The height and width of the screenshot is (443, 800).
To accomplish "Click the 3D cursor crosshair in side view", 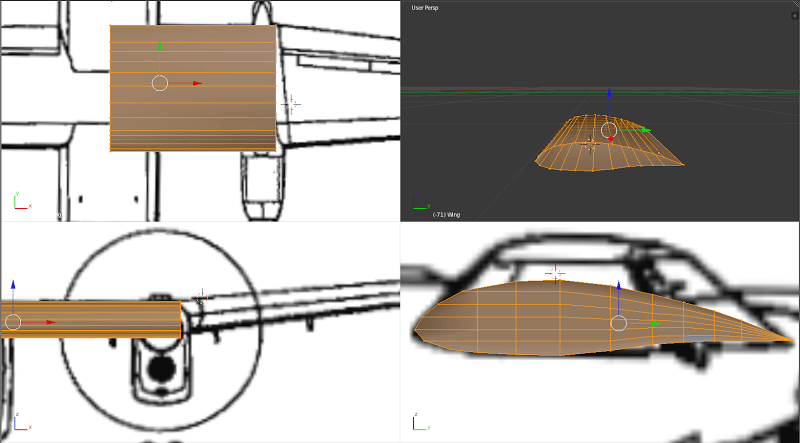I will point(555,274).
